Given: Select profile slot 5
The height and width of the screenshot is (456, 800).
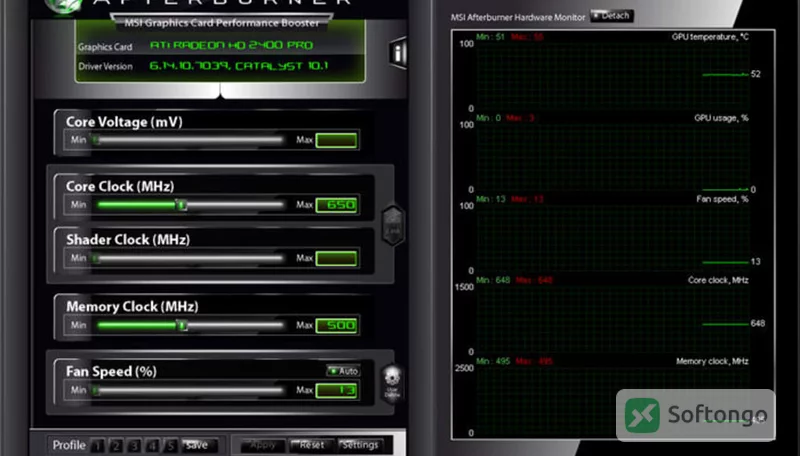Looking at the screenshot, I should point(171,446).
